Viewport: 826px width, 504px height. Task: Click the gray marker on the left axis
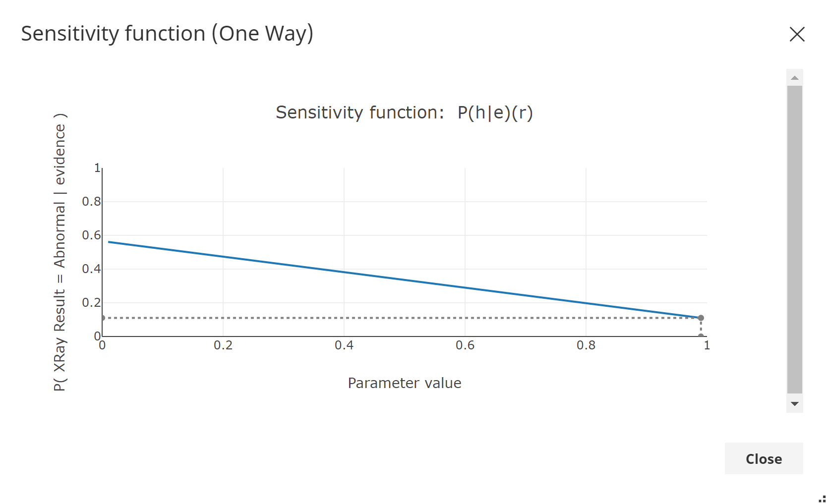(103, 317)
